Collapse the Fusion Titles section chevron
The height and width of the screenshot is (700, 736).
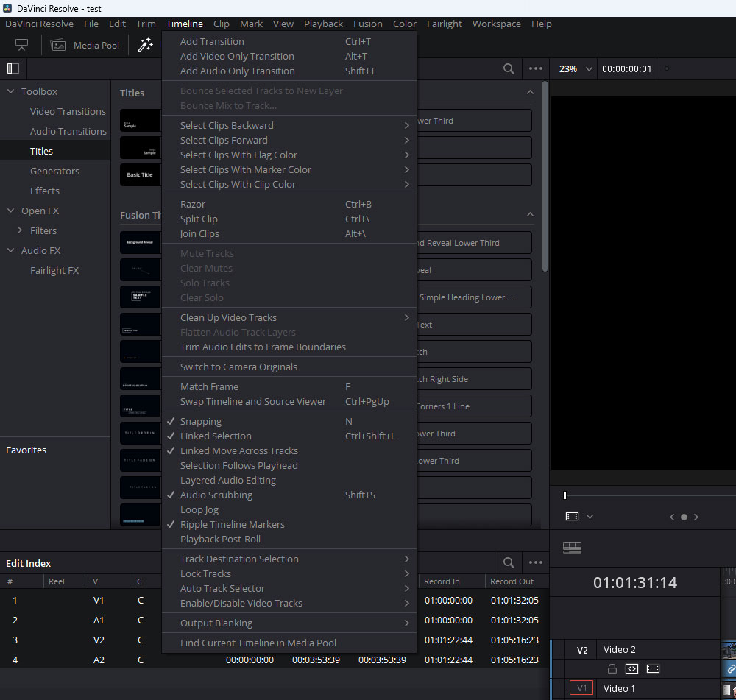click(x=530, y=214)
